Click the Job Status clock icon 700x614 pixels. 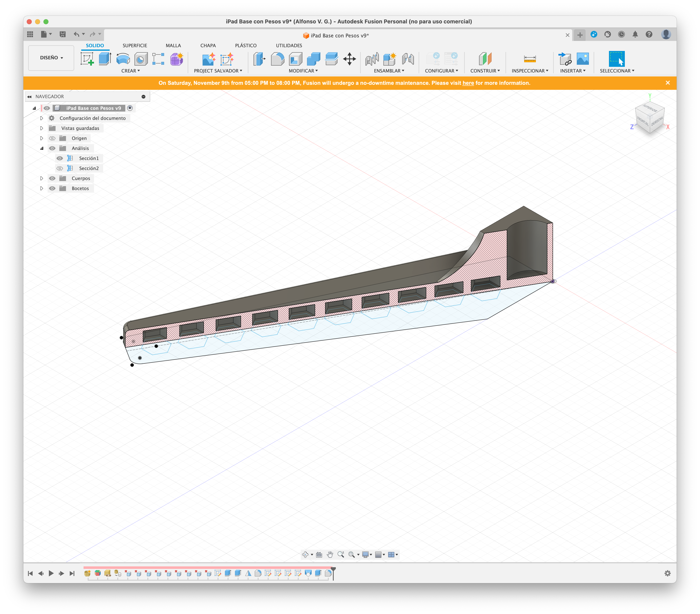621,34
